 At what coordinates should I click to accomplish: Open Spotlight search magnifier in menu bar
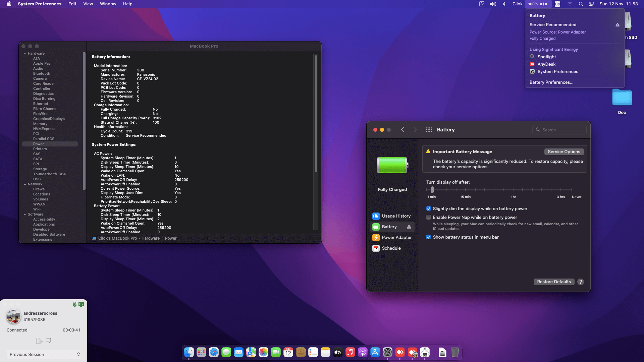[581, 4]
